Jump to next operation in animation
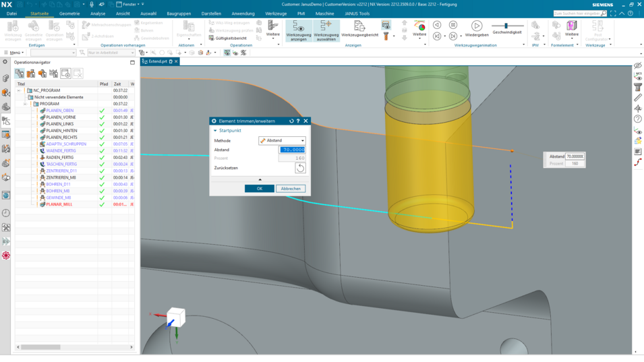Viewport: 644px width, 362px height. [x=453, y=36]
